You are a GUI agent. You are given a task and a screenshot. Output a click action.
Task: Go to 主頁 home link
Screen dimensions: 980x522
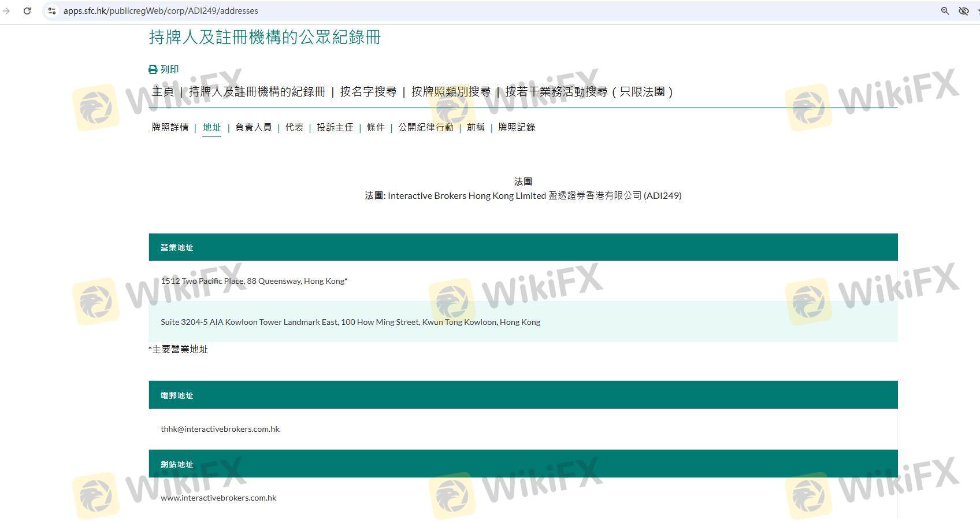point(162,92)
